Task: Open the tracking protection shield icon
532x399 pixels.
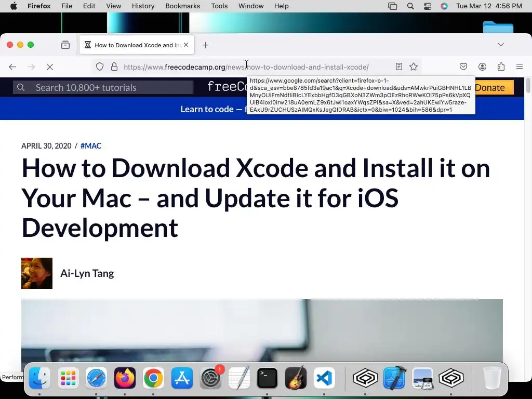Action: (x=99, y=67)
